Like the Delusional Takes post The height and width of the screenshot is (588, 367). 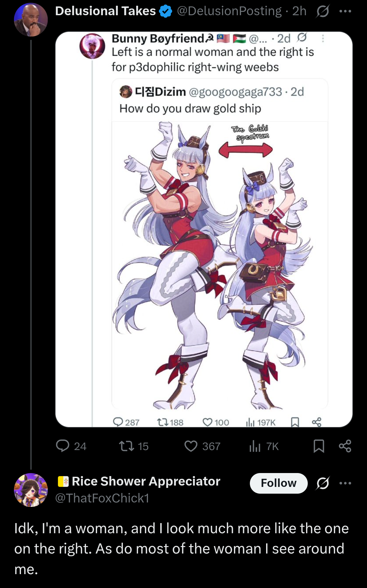coord(202,446)
